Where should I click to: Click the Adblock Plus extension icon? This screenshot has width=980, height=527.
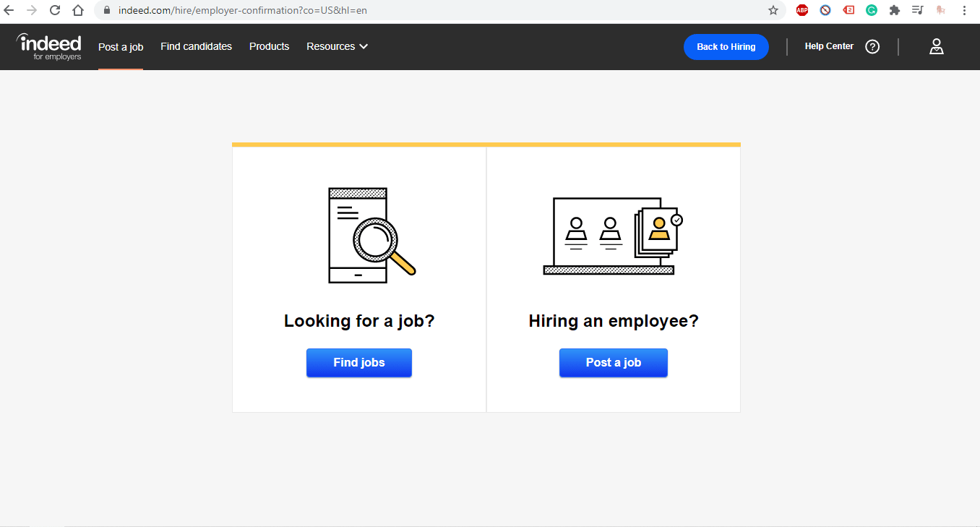(801, 10)
